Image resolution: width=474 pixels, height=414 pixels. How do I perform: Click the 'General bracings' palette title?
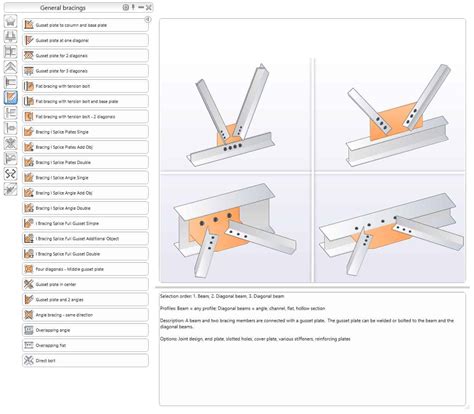tap(63, 8)
